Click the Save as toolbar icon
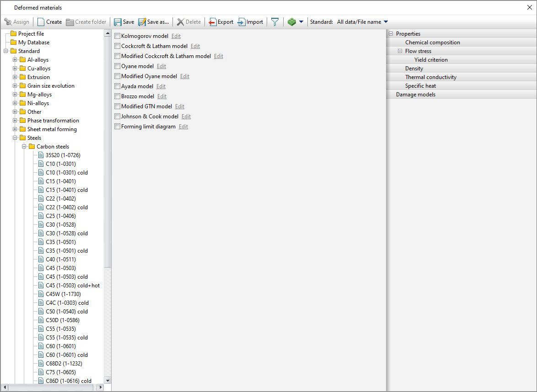The image size is (537, 392). [142, 22]
